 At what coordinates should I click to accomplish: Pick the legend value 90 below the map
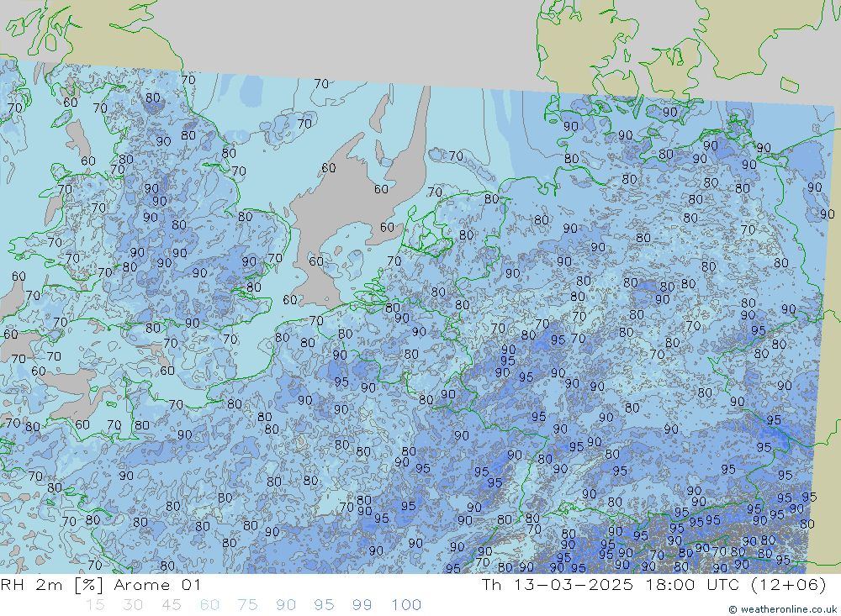pyautogui.click(x=286, y=605)
